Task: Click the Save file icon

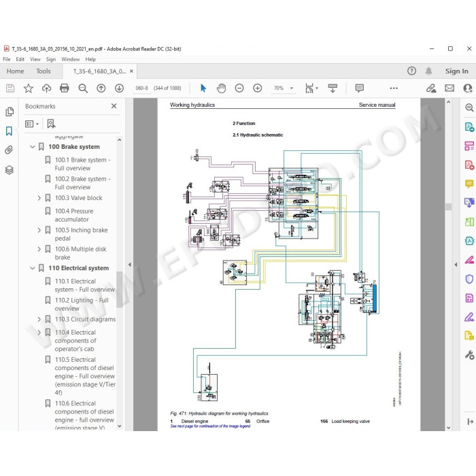Action: (x=10, y=88)
